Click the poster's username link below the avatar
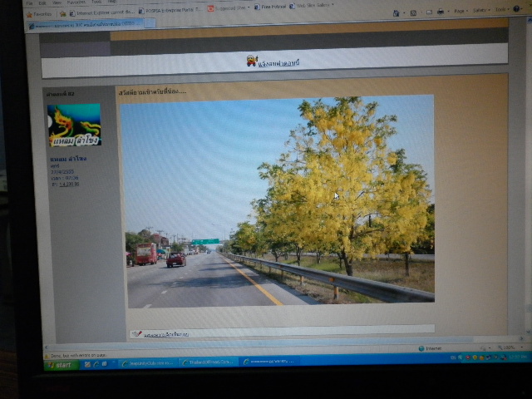The width and height of the screenshot is (532, 399). (x=68, y=158)
